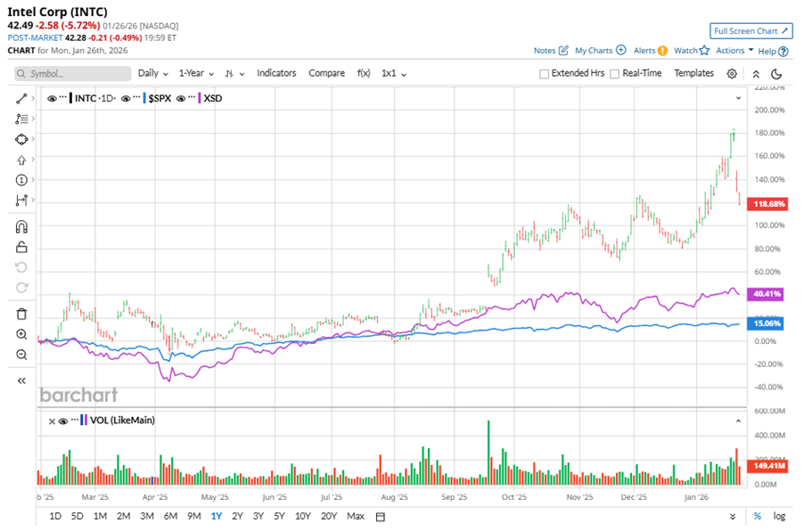Collapse the chart header with double chevron
804x532 pixels.
pos(756,74)
